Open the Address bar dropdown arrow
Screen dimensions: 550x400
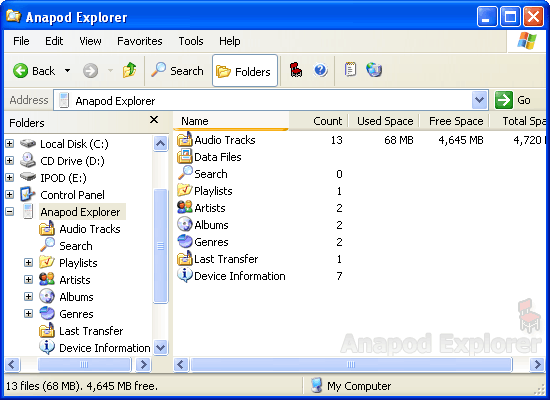click(x=479, y=101)
